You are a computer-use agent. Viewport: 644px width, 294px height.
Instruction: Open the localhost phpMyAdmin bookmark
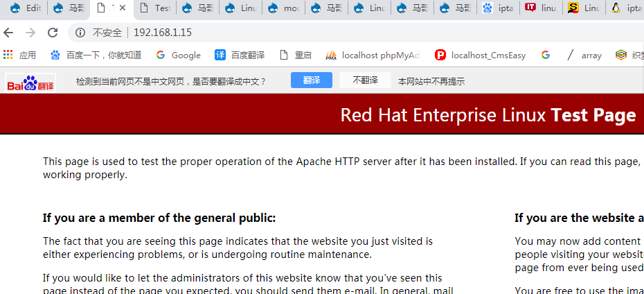373,55
